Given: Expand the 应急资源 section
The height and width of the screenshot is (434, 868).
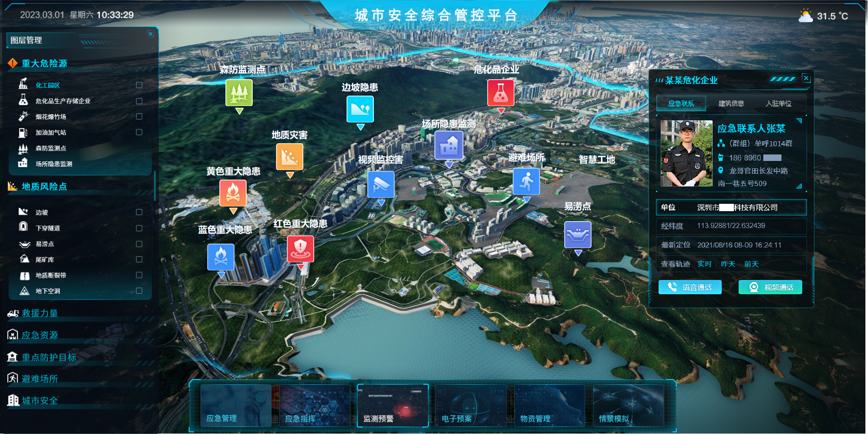Looking at the screenshot, I should 40,335.
